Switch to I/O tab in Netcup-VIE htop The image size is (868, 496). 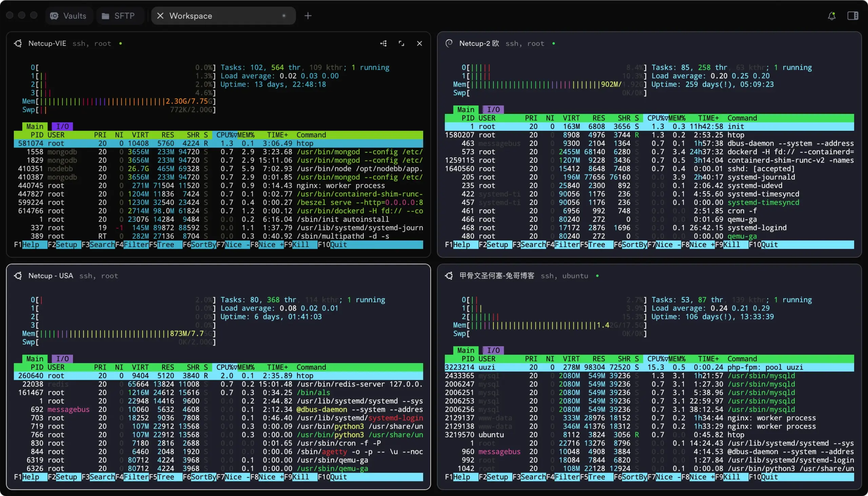coord(62,126)
